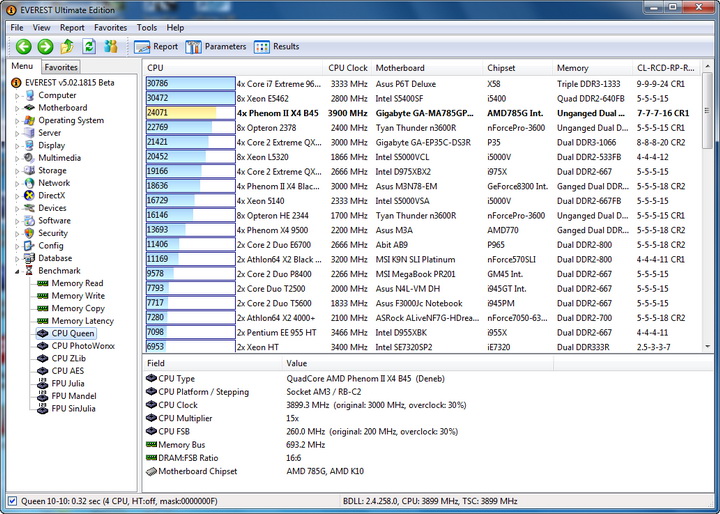The width and height of the screenshot is (720, 514).
Task: Select FPU Julia benchmark
Action: [68, 384]
